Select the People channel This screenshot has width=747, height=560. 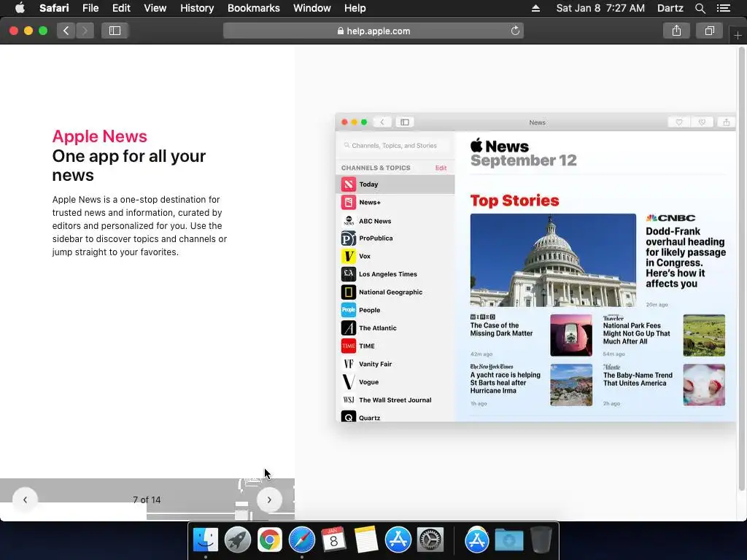(x=395, y=310)
